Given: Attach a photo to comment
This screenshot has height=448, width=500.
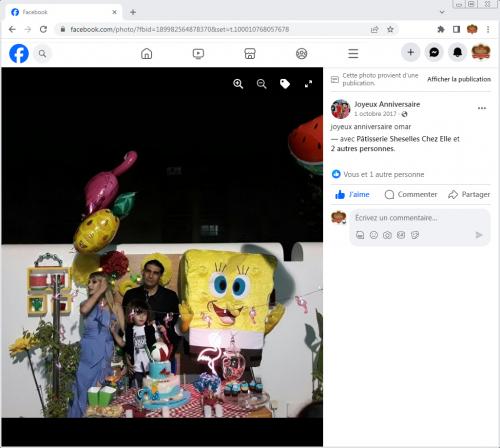Looking at the screenshot, I should (x=387, y=235).
